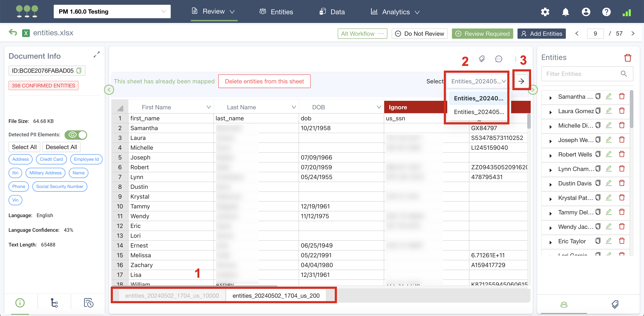This screenshot has height=316, width=644.
Task: Open the First Name column mapping dropdown
Action: pyautogui.click(x=208, y=107)
